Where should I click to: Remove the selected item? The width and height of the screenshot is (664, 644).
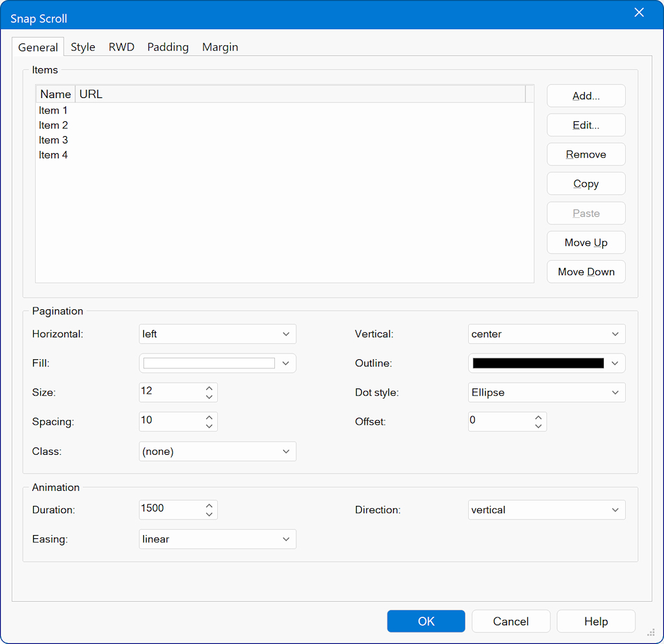[x=586, y=154]
